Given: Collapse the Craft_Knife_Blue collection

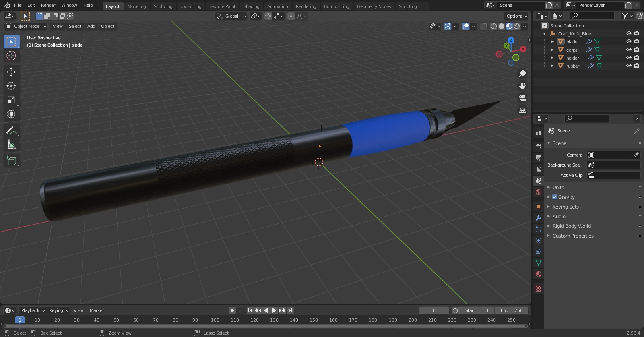Looking at the screenshot, I should [545, 33].
